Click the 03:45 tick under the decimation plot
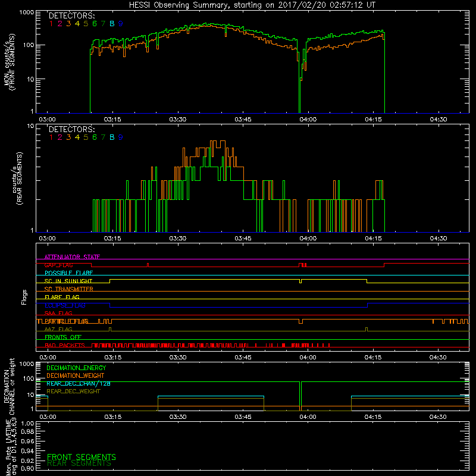The height and width of the screenshot is (476, 476). [x=243, y=417]
